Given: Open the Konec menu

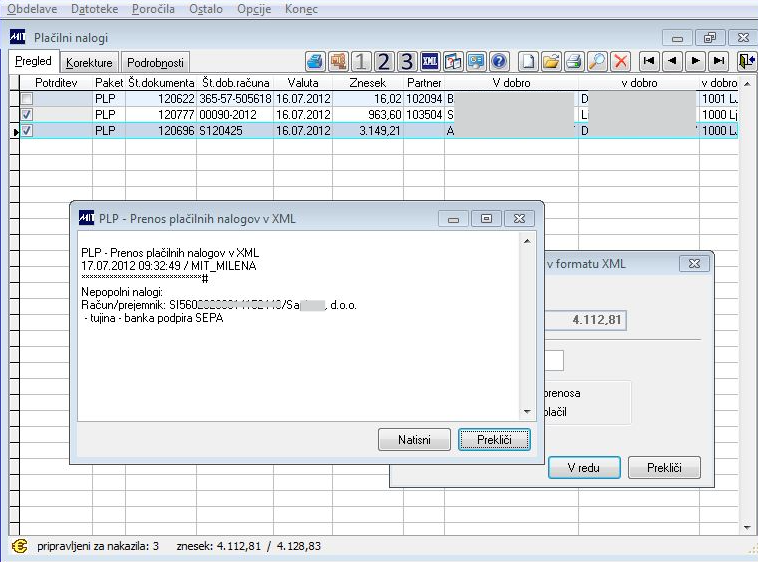Looking at the screenshot, I should tap(301, 9).
